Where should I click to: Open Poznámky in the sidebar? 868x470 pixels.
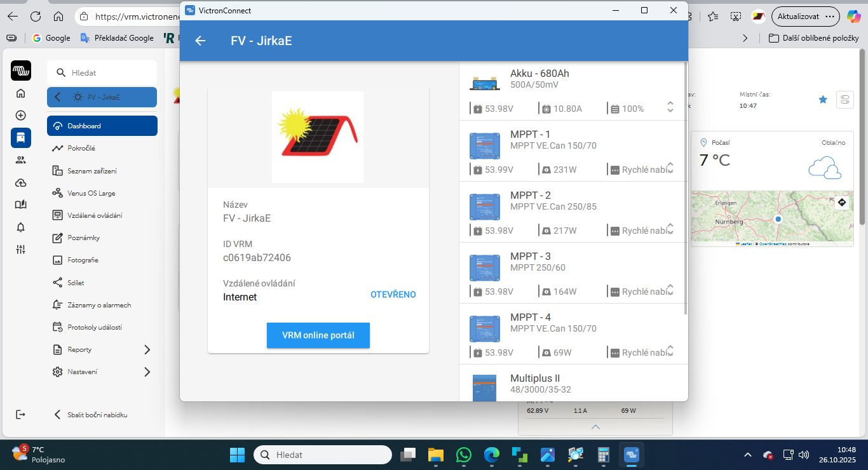[102, 238]
